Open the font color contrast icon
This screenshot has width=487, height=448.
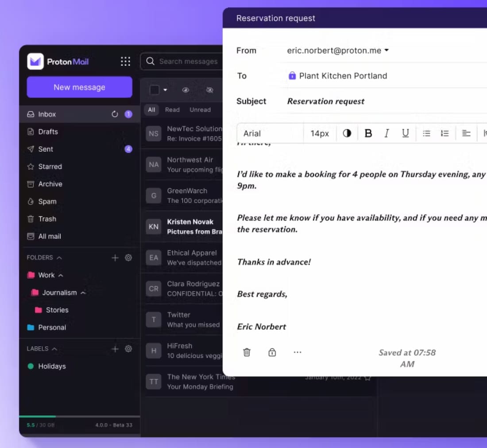pyautogui.click(x=347, y=133)
